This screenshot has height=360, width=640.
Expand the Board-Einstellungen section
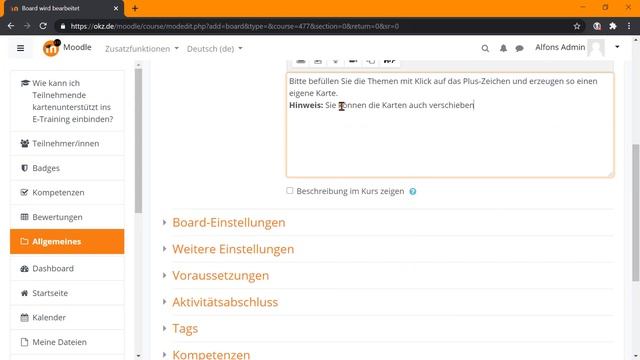pos(229,222)
